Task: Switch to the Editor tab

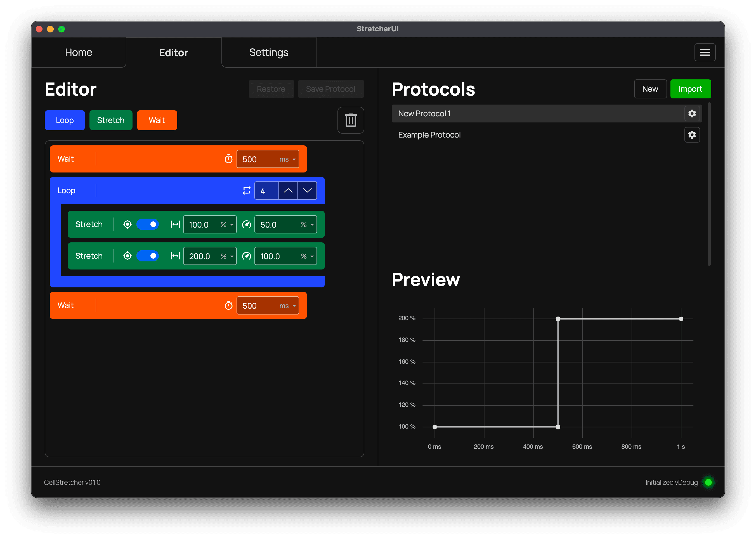Action: [174, 53]
